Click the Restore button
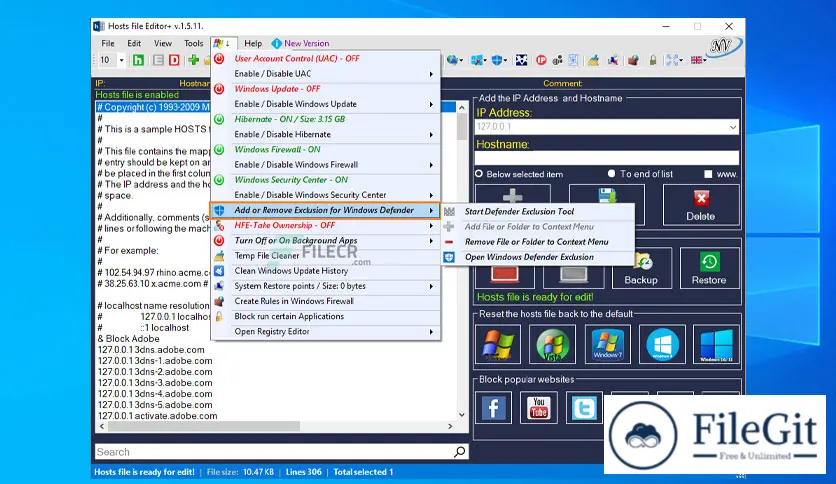Viewport: 836px width, 484px height. coord(709,269)
